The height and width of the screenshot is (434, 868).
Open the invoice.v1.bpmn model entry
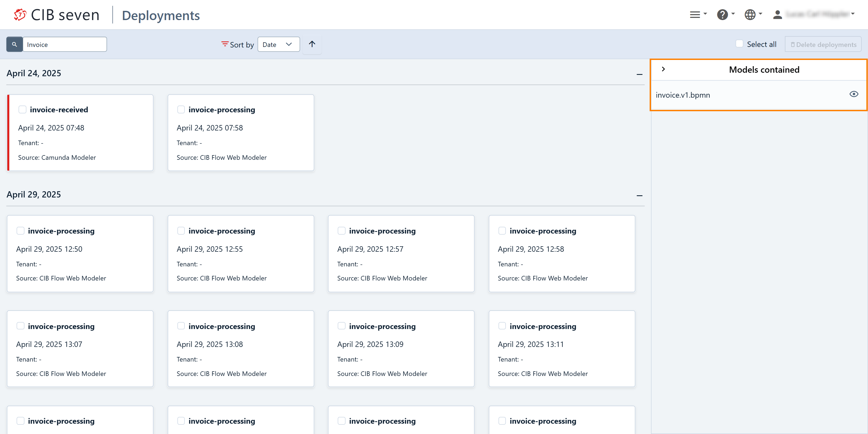point(683,95)
